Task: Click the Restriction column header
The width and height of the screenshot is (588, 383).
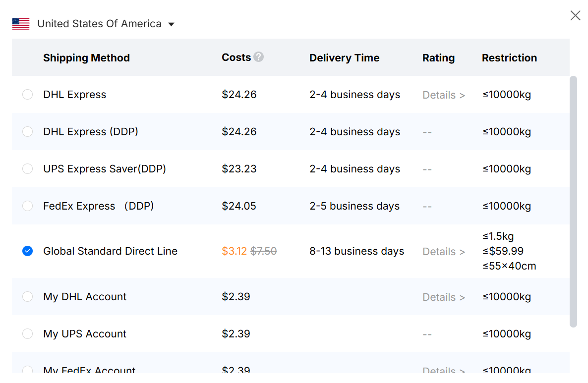Action: click(x=509, y=58)
